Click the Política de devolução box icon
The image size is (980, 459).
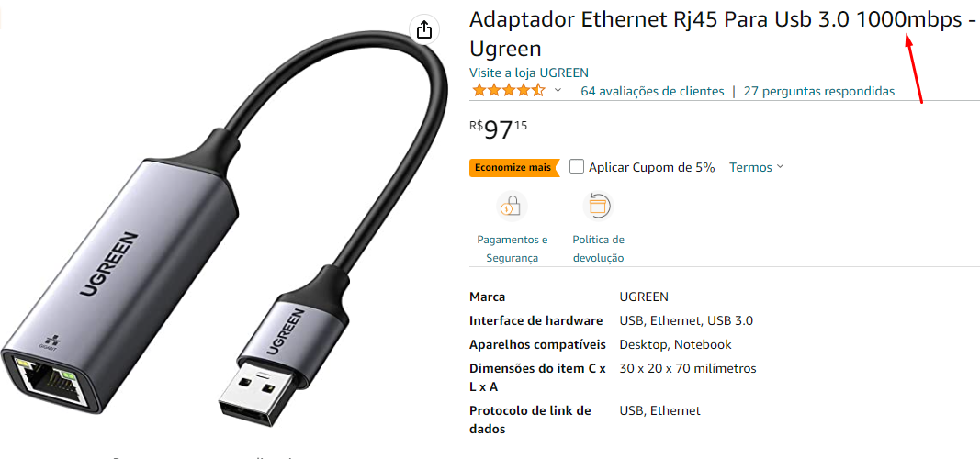598,206
